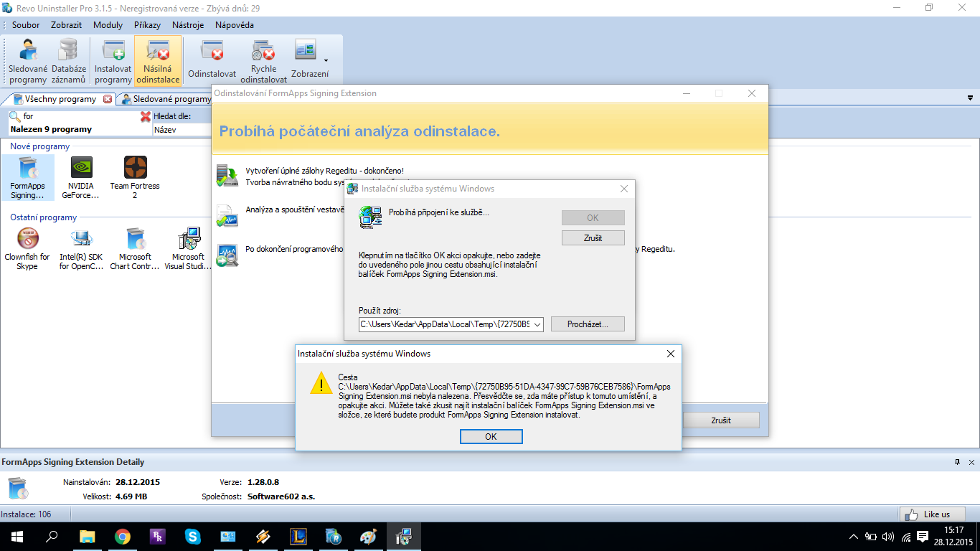Click OK in path-not-found error dialog

pos(491,436)
